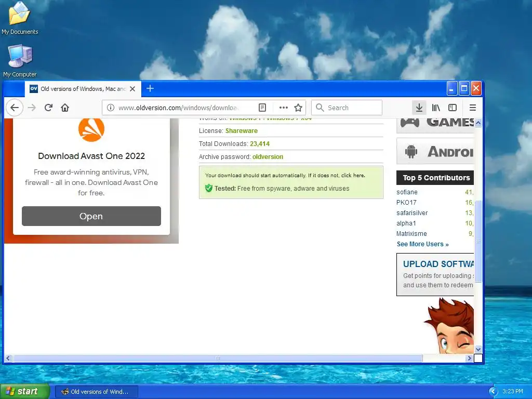Close the Old versions of Windows tab
Viewport: 532px width, 399px height.
click(132, 89)
